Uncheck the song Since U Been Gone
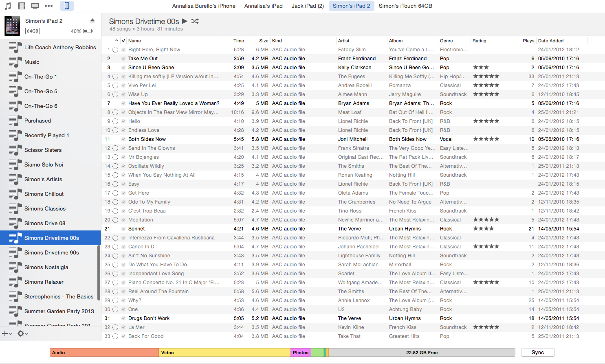Screen dimensions: 605x364 coord(123,68)
